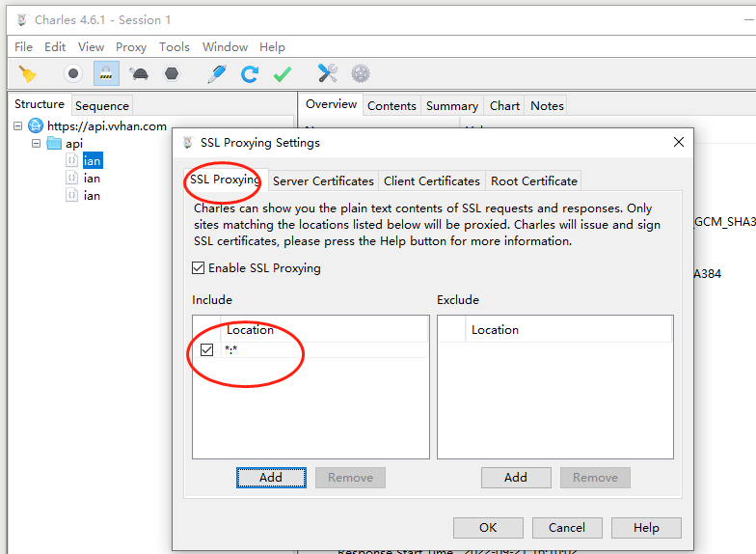Viewport: 756px width, 554px height.
Task: Select the SSL Proxying tab
Action: [x=226, y=180]
